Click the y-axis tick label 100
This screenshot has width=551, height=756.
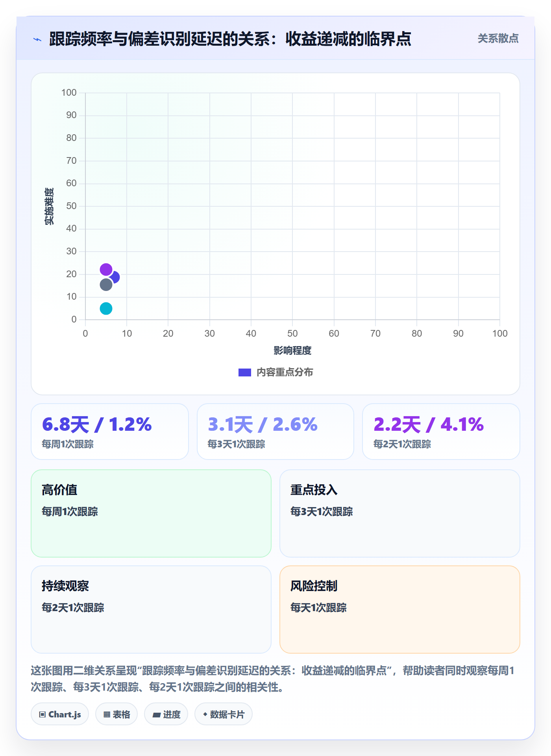point(69,93)
